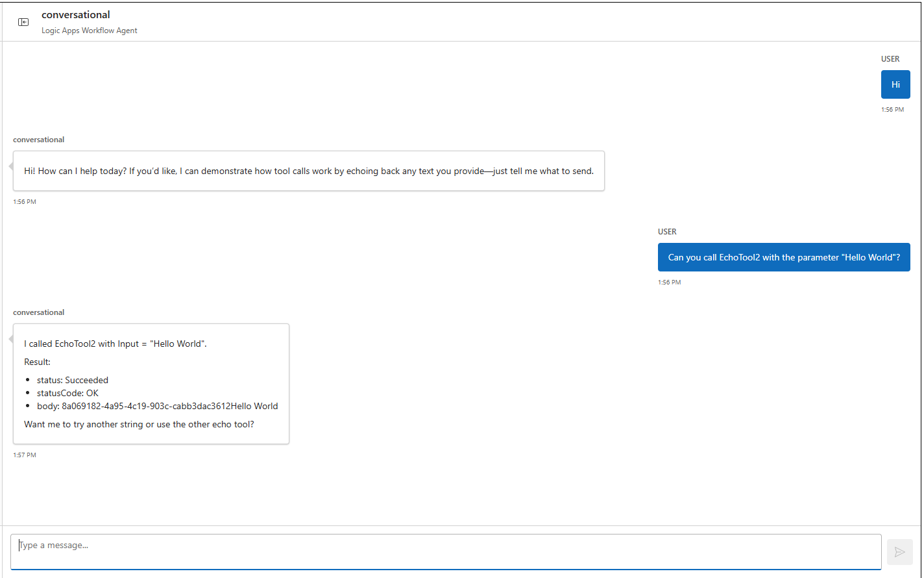Click the "status: Succeeded" bullet line

[73, 380]
